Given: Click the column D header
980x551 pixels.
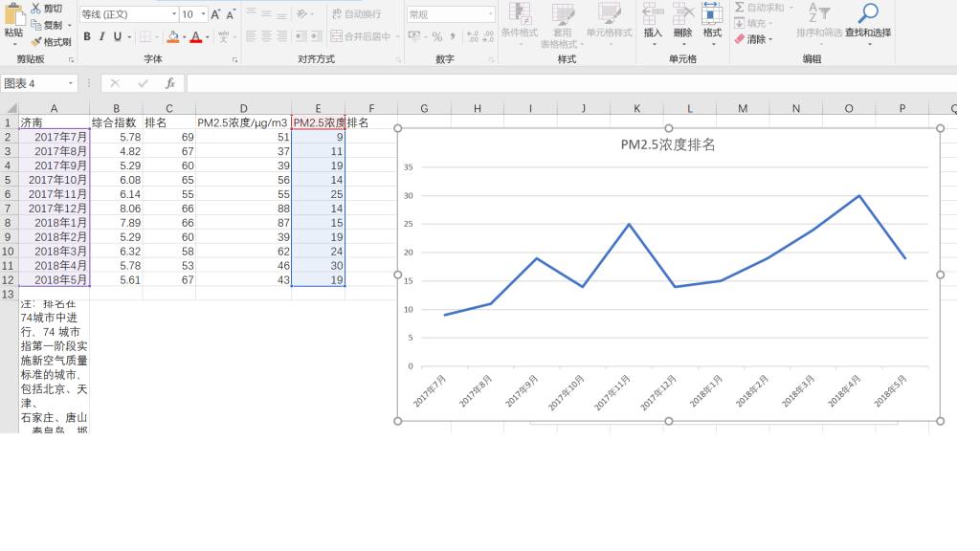Looking at the screenshot, I should coord(243,108).
